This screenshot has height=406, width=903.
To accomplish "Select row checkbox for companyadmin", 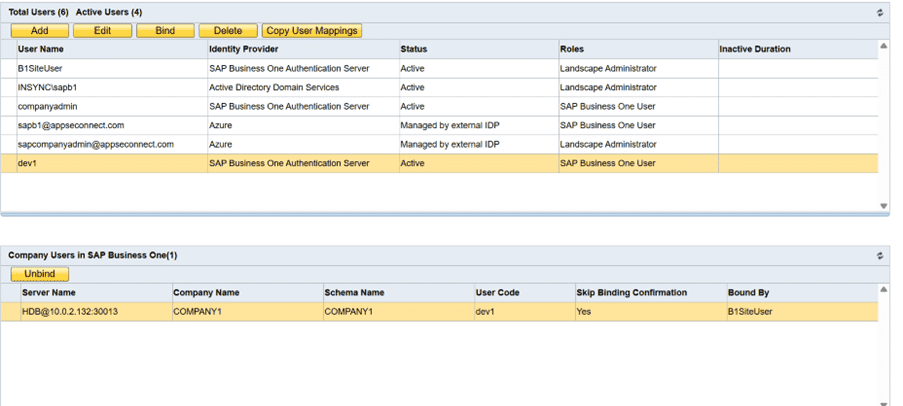I will pos(9,106).
